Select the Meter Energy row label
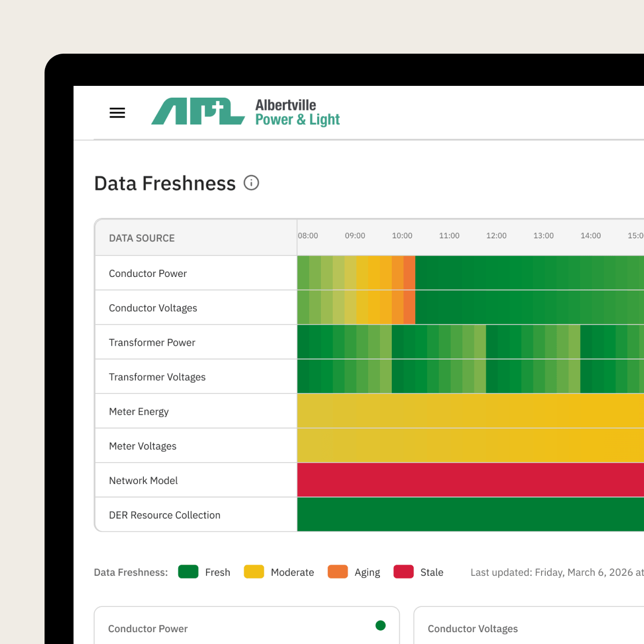 tap(138, 412)
